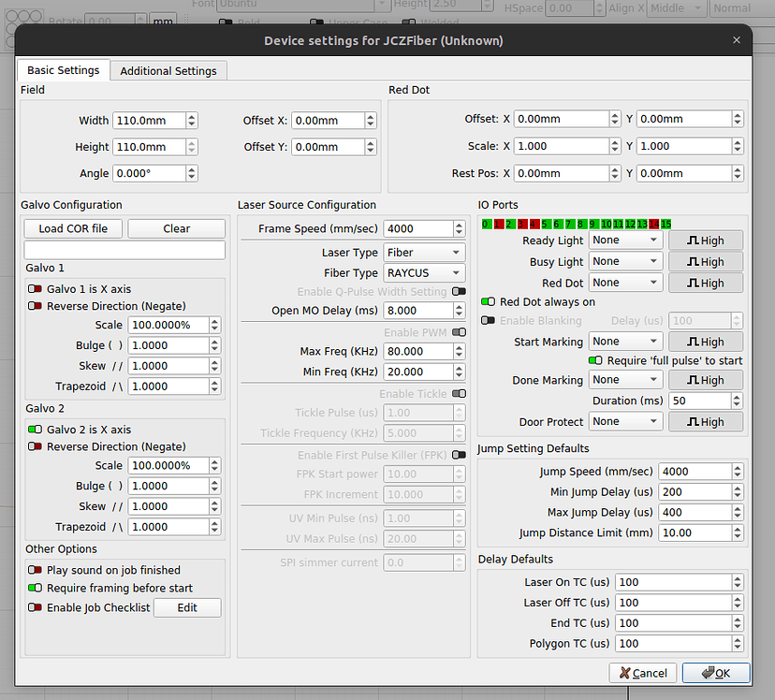Click the Done Marking High pulse icon
Viewport: 775px width, 700px height.
pos(705,380)
